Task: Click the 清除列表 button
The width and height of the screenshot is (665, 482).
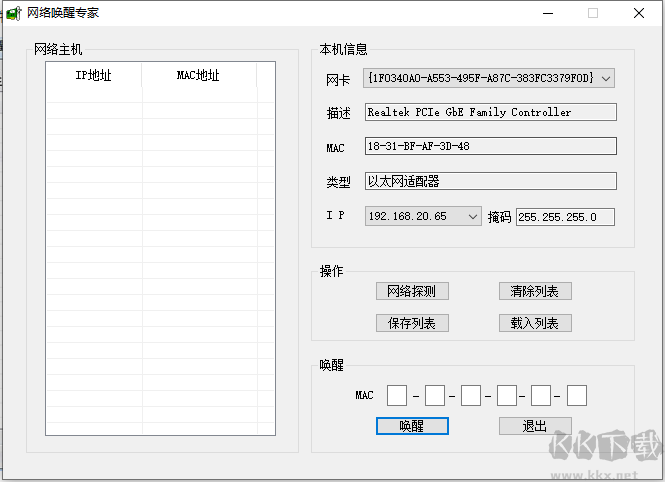Action: (535, 291)
